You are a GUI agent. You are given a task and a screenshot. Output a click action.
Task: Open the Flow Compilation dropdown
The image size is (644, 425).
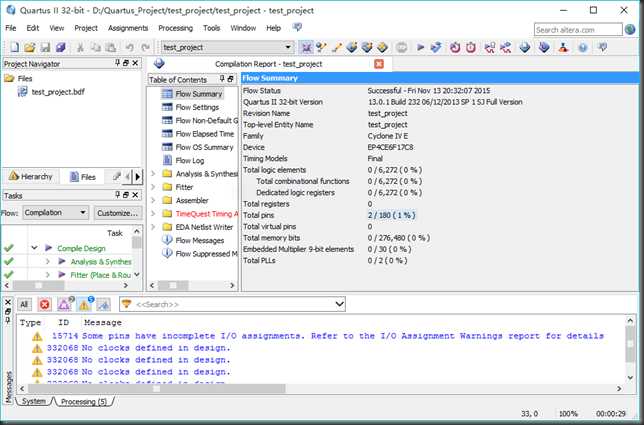click(x=83, y=212)
